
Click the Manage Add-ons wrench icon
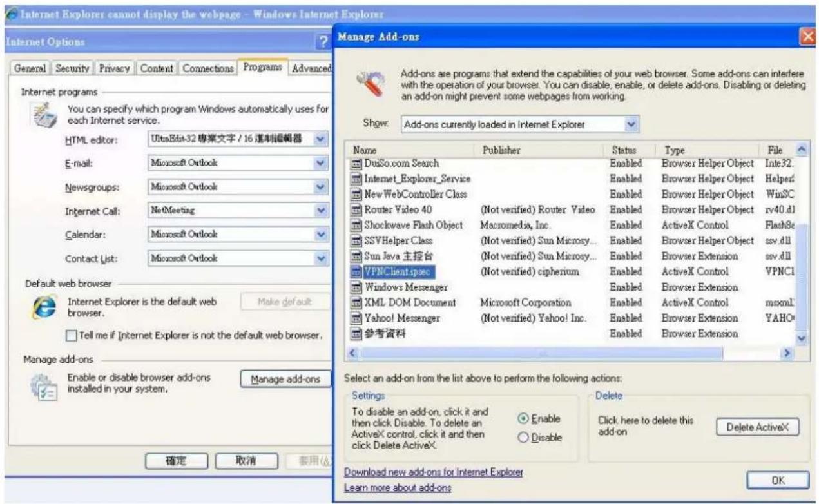click(x=372, y=83)
